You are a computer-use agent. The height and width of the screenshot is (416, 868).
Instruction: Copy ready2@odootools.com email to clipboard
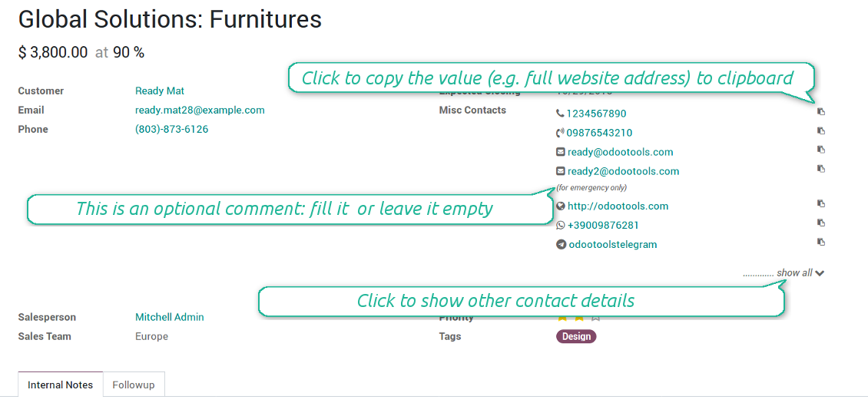point(821,170)
